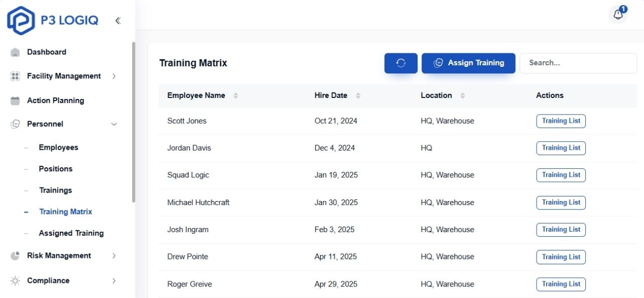644x298 pixels.
Task: Click the Assign Training button
Action: pos(468,63)
